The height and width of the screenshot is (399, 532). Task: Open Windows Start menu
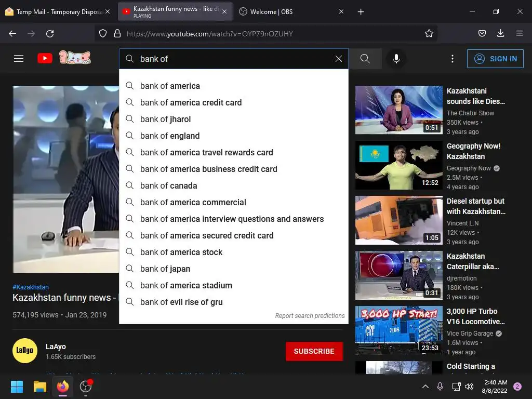point(17,387)
